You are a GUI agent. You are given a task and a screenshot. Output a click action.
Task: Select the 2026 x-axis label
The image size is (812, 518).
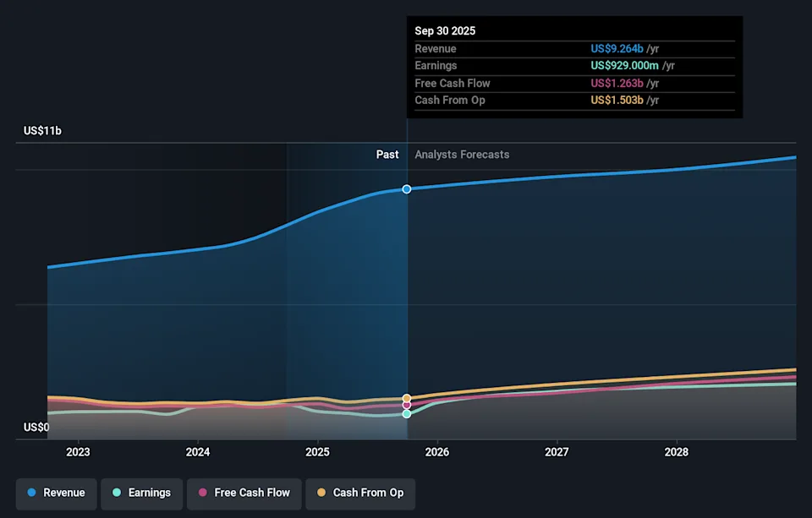pyautogui.click(x=437, y=452)
